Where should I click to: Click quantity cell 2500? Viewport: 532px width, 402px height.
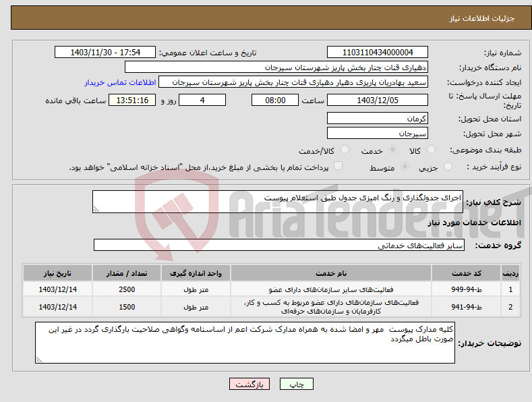[x=127, y=289]
